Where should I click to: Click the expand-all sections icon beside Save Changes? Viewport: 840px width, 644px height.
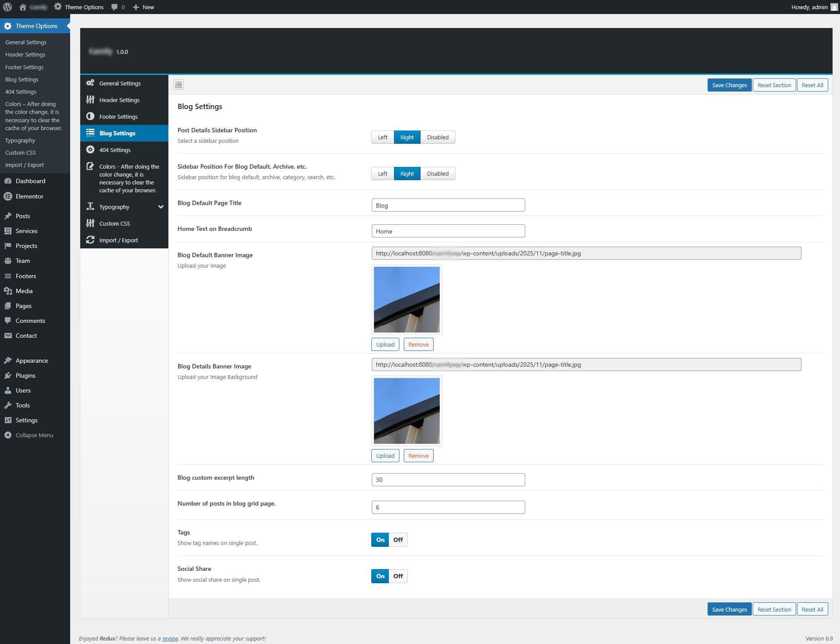click(x=178, y=85)
